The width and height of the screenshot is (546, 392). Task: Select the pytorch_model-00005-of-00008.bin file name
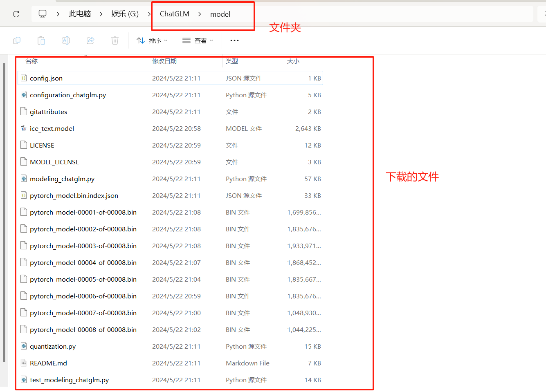83,279
